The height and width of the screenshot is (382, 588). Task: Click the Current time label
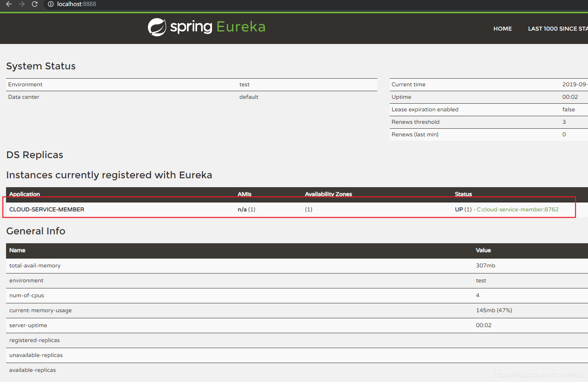(x=409, y=84)
